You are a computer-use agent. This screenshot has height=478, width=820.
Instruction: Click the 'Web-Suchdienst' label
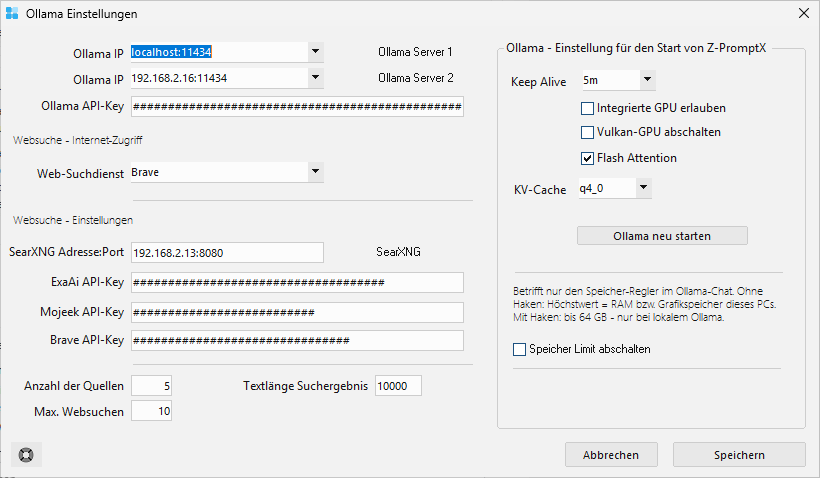click(80, 174)
